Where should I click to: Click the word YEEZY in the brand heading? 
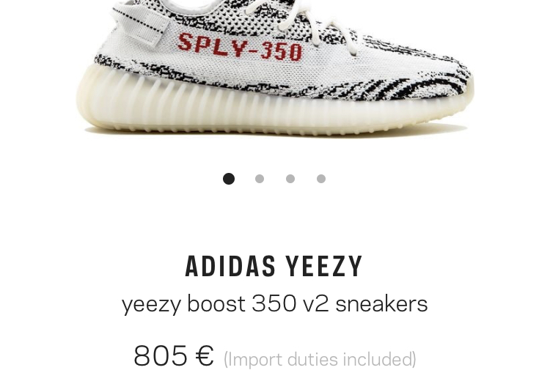(x=323, y=266)
